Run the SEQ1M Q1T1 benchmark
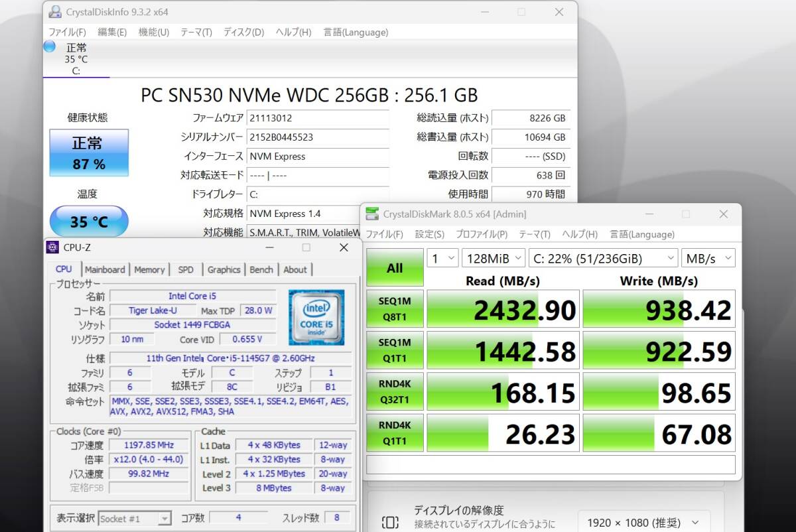This screenshot has width=796, height=532. pyautogui.click(x=395, y=350)
